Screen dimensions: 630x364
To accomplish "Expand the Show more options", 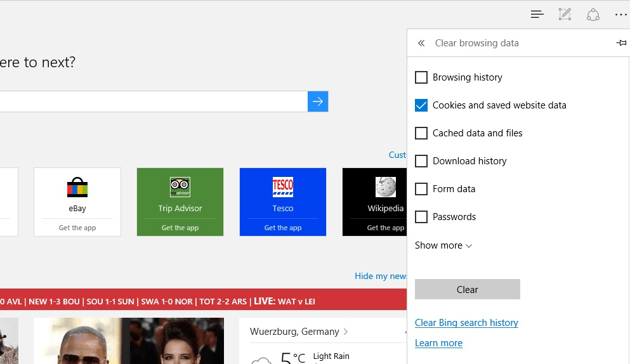I will (x=443, y=245).
